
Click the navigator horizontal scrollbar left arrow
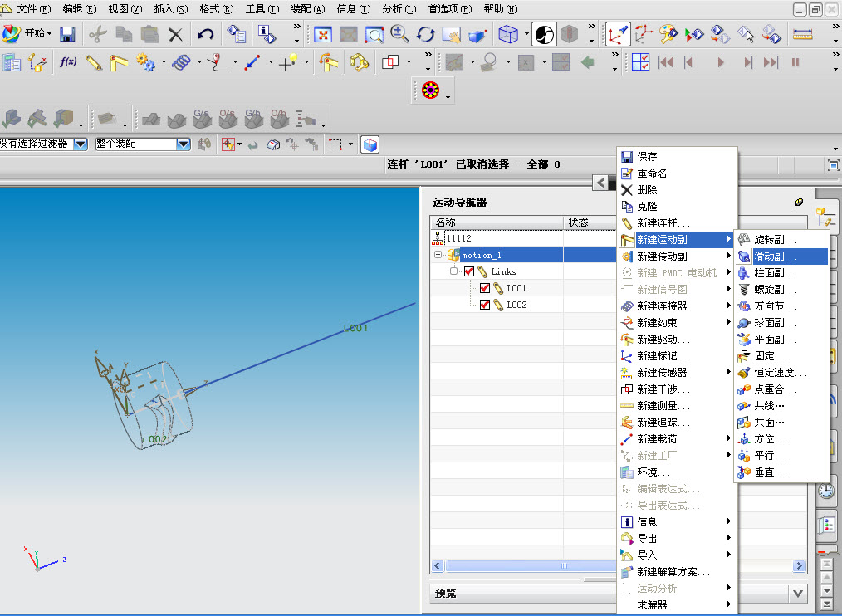[x=437, y=565]
